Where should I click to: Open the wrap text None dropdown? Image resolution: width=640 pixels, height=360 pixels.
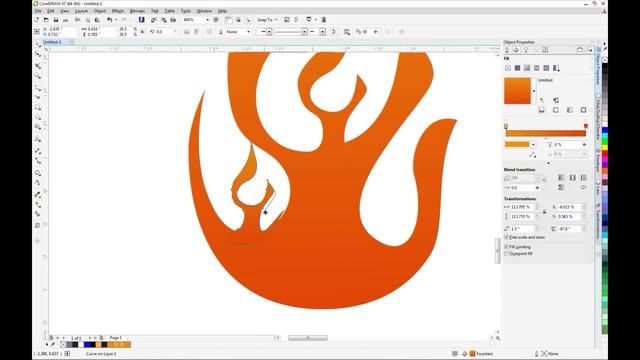[248, 31]
